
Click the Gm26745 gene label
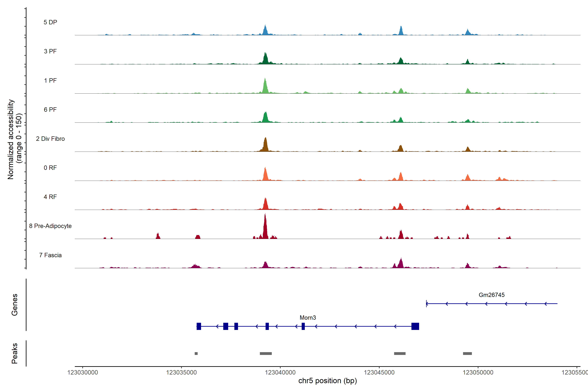coord(491,295)
